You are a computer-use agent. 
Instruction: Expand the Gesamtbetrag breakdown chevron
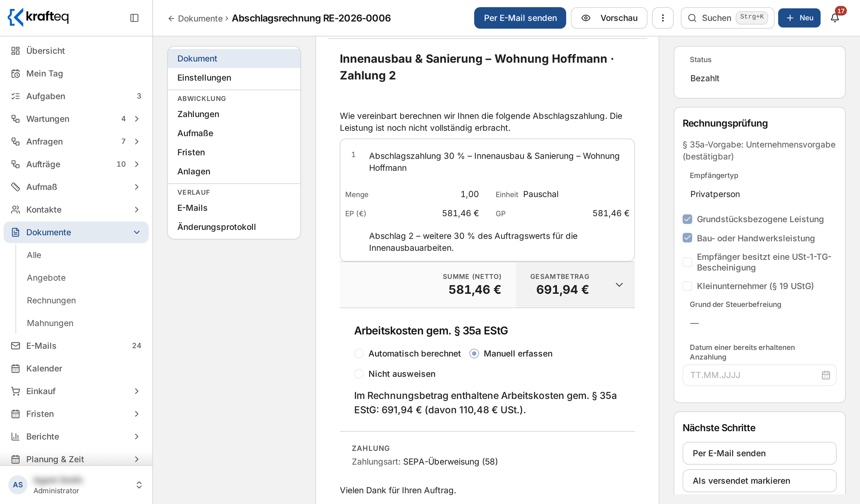point(619,285)
